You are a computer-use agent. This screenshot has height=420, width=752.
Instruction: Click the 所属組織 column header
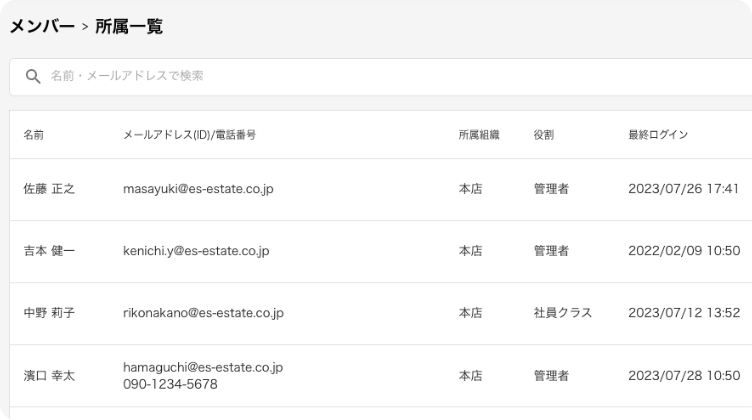tap(479, 135)
